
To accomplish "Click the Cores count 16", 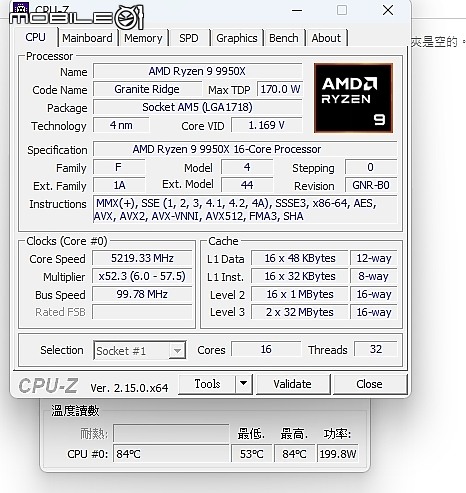I will [266, 349].
